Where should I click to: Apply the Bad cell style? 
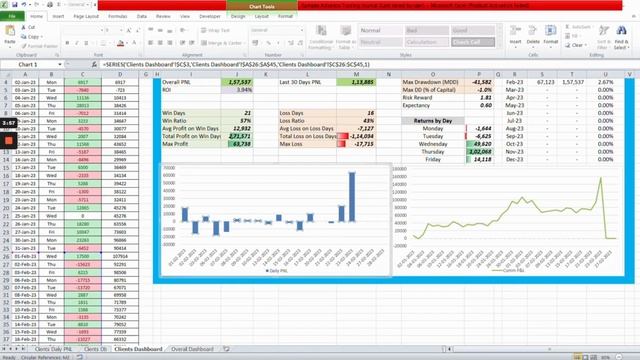pyautogui.click(x=427, y=30)
